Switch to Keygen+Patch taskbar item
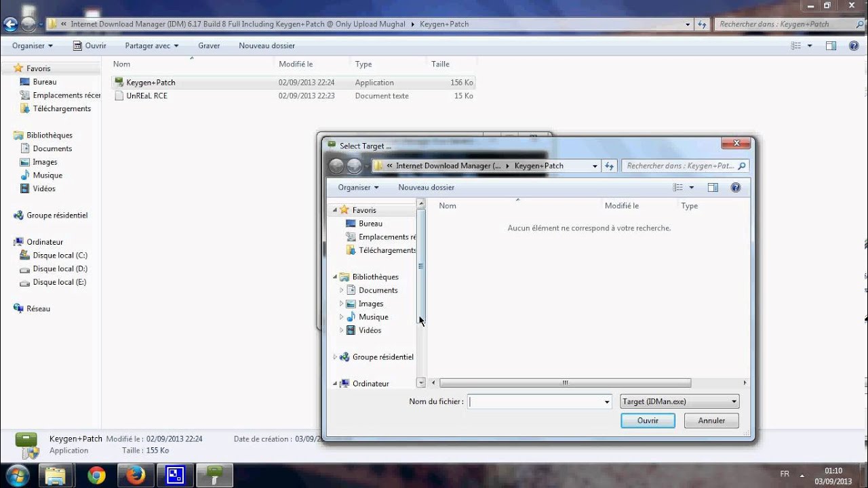 click(215, 476)
